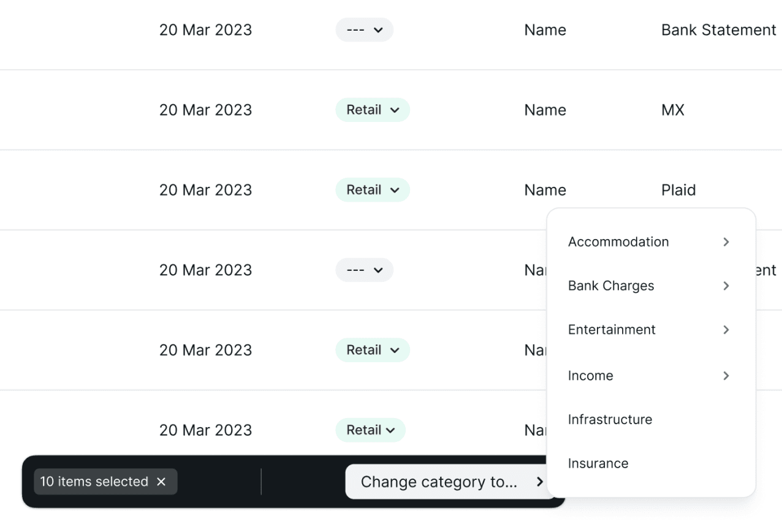Open the Retail dropdown in the MX row
The height and width of the screenshot is (532, 782).
coord(372,110)
